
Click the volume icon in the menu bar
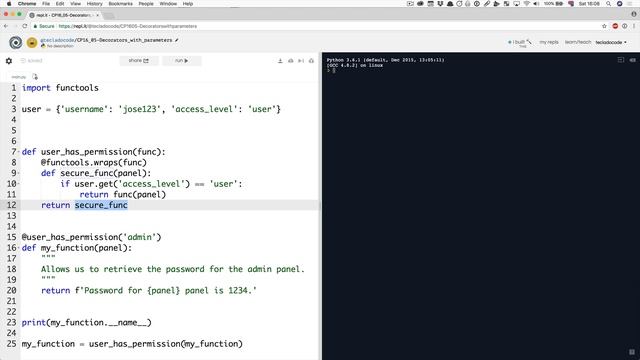tap(536, 4)
